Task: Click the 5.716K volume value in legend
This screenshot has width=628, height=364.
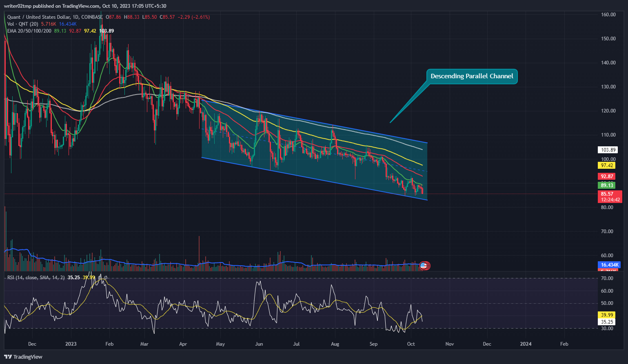Action: coord(49,24)
